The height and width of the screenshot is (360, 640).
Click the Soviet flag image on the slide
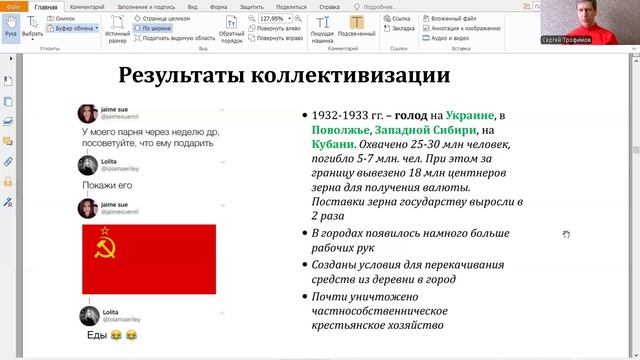149,259
